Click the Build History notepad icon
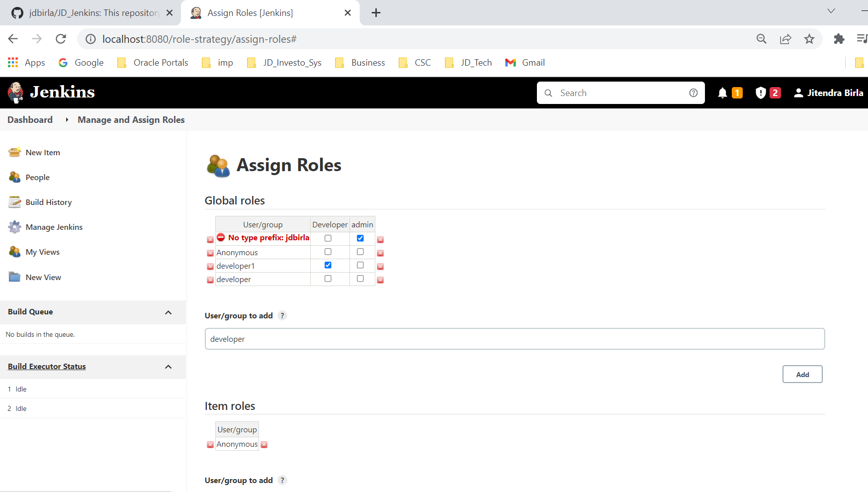Image resolution: width=868 pixels, height=492 pixels. (x=14, y=202)
